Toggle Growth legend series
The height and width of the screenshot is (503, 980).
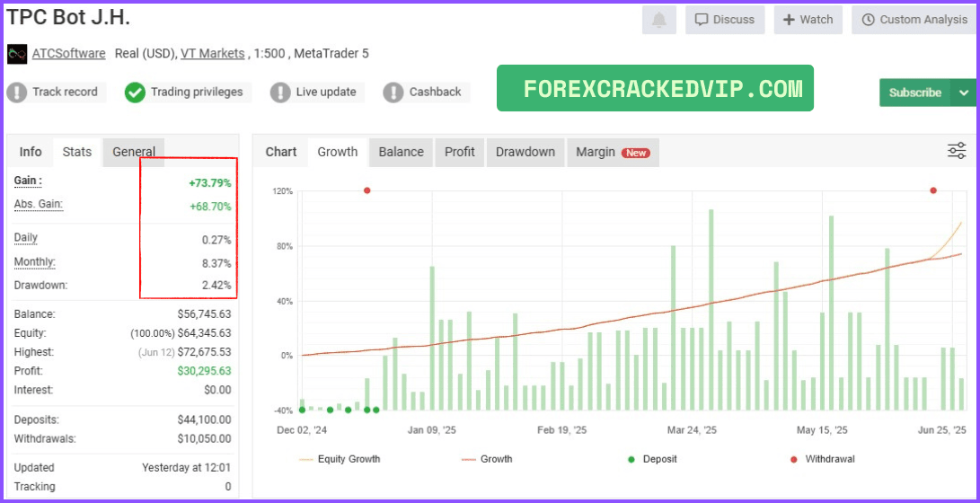tap(487, 459)
